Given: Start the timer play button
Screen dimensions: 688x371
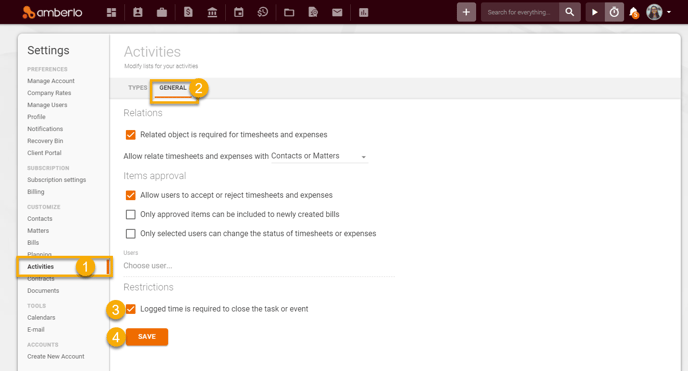Looking at the screenshot, I should [x=595, y=12].
